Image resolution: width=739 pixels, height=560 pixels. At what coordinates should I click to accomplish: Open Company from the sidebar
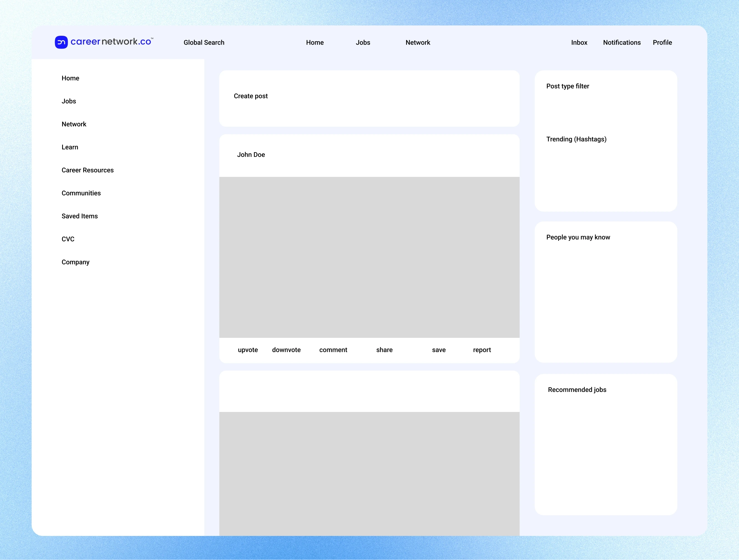point(75,262)
